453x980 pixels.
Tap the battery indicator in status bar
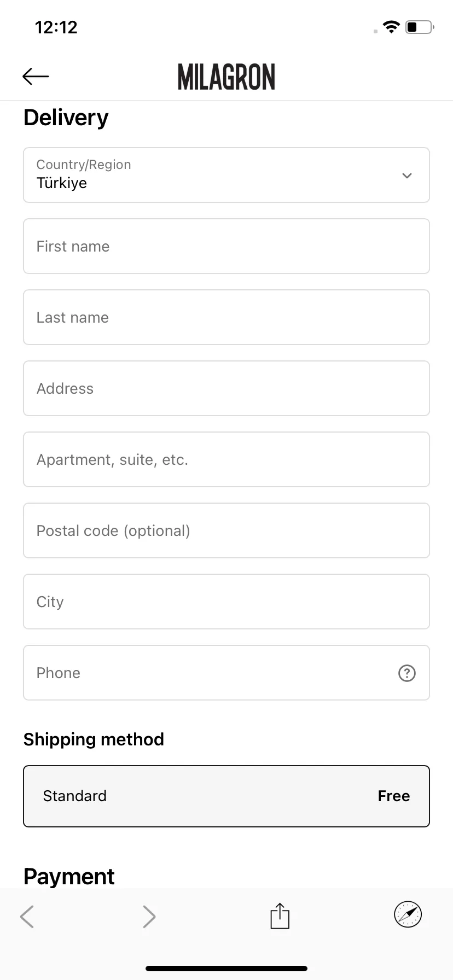click(420, 27)
